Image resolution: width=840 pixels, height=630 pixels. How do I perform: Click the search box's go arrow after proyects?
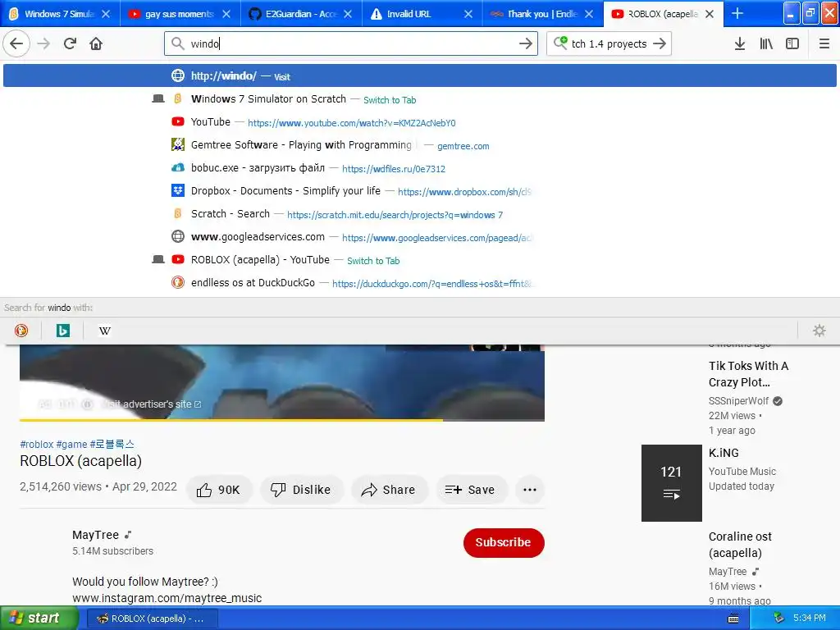coord(660,43)
